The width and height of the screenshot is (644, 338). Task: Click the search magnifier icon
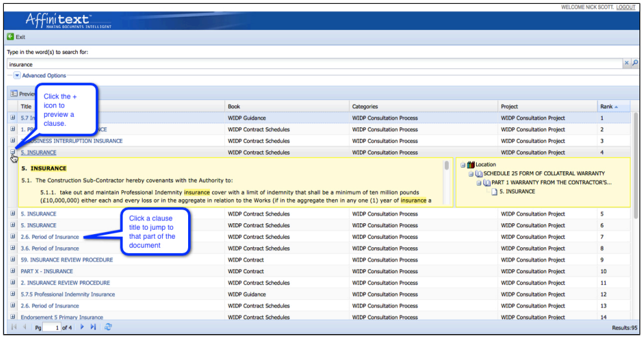coord(635,64)
